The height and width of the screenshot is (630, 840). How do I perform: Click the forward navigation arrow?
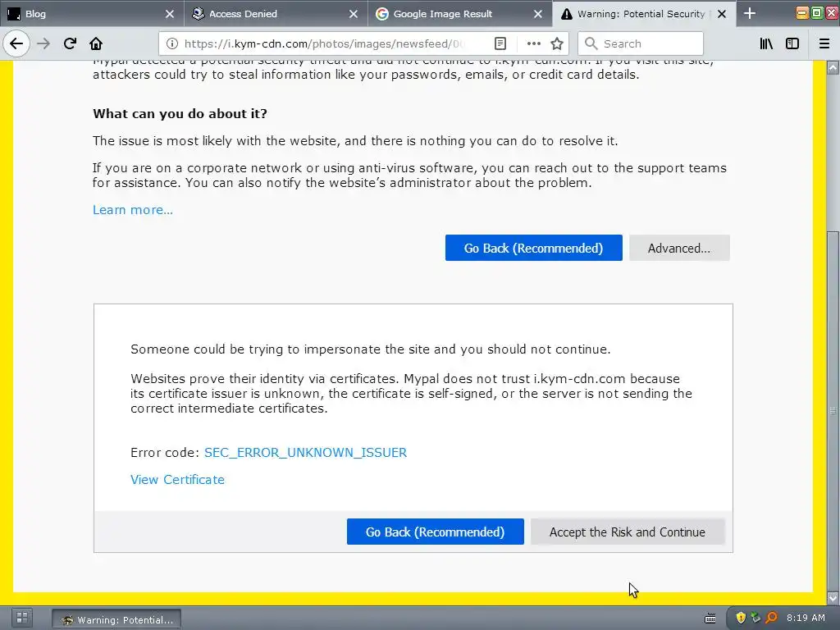(x=43, y=43)
